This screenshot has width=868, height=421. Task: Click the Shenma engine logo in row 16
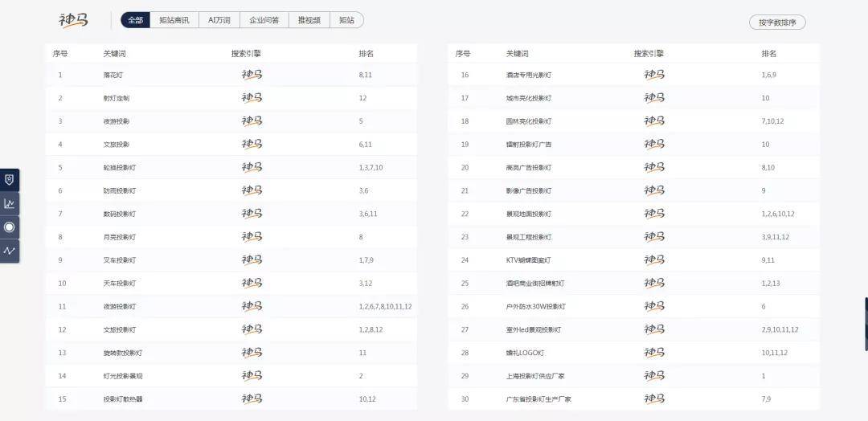coord(654,75)
